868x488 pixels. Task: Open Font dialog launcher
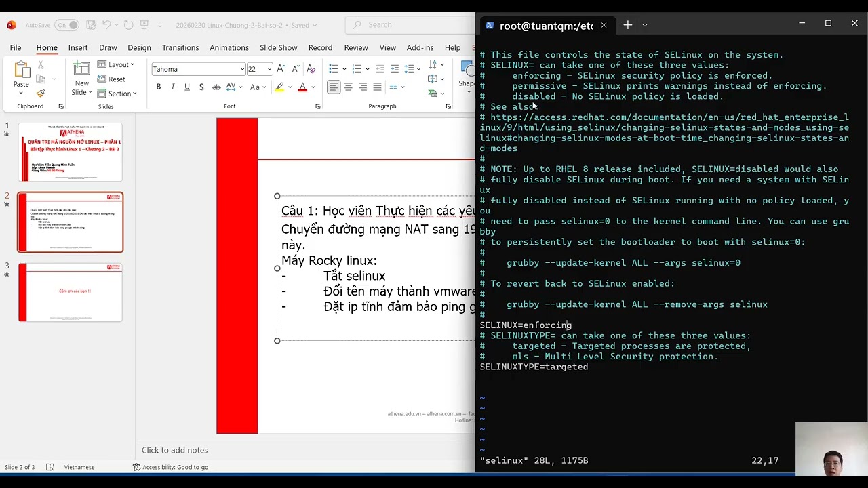(x=318, y=107)
